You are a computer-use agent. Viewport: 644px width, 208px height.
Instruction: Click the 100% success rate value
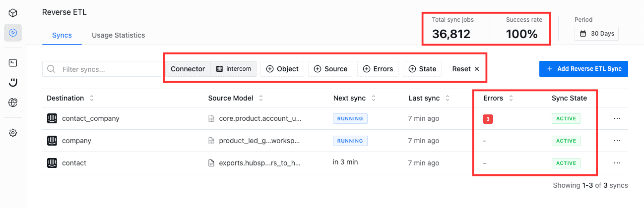coord(522,34)
